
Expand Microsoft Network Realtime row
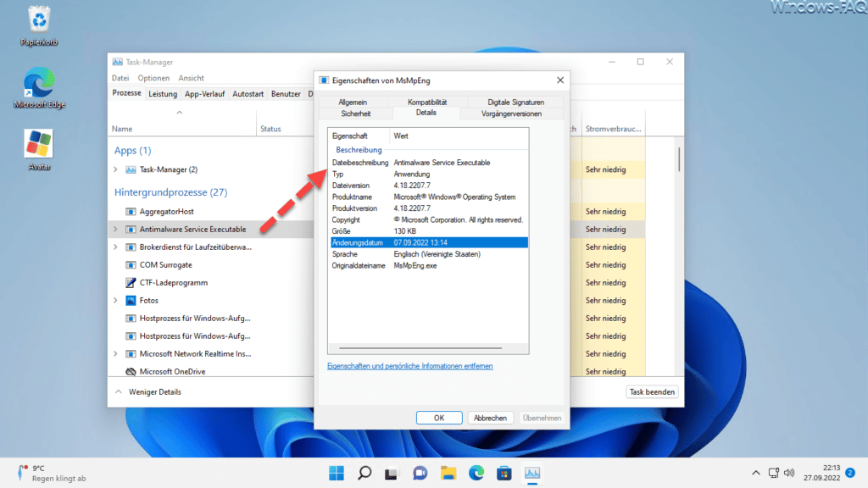(x=115, y=353)
